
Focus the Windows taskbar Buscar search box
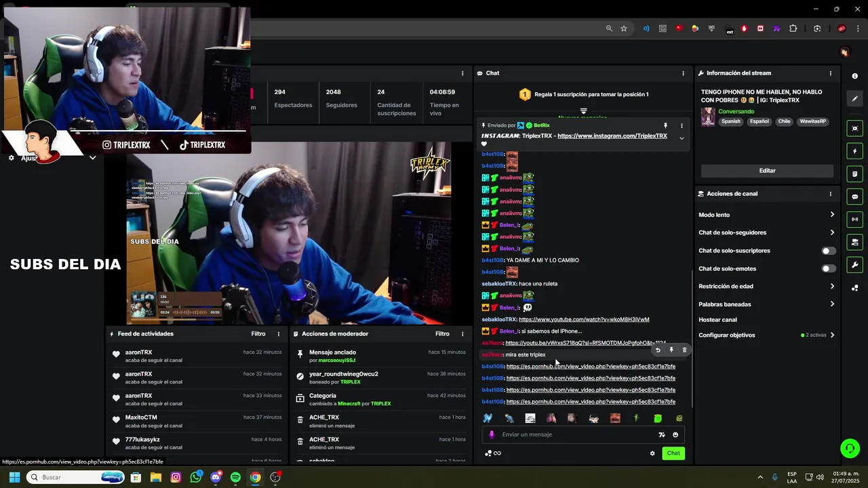click(x=76, y=477)
